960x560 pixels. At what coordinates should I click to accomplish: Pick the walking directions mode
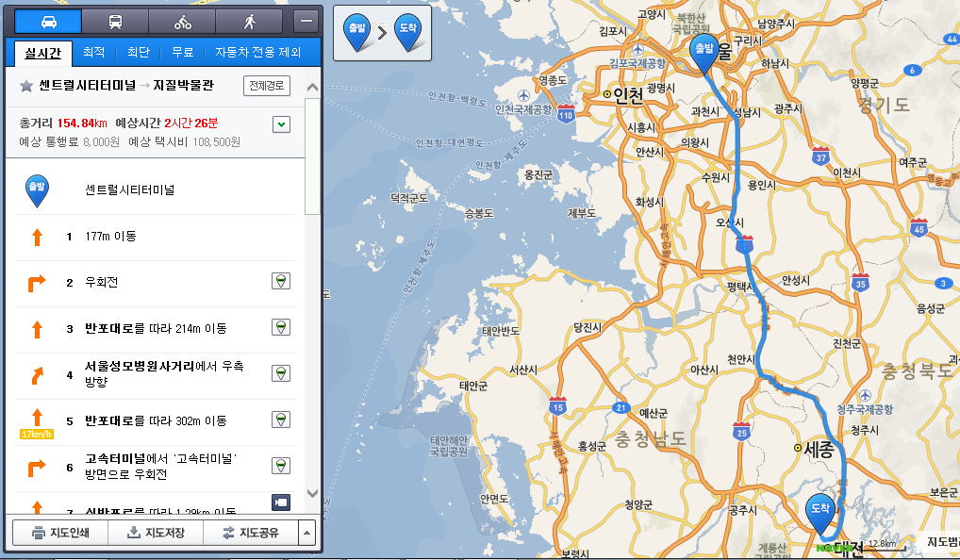click(249, 22)
